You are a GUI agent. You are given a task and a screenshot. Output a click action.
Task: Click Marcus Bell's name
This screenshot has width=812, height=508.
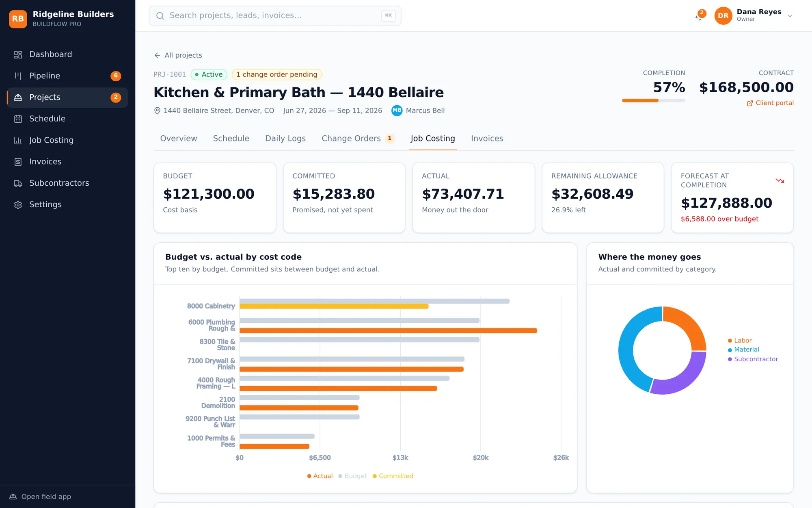[x=425, y=111]
